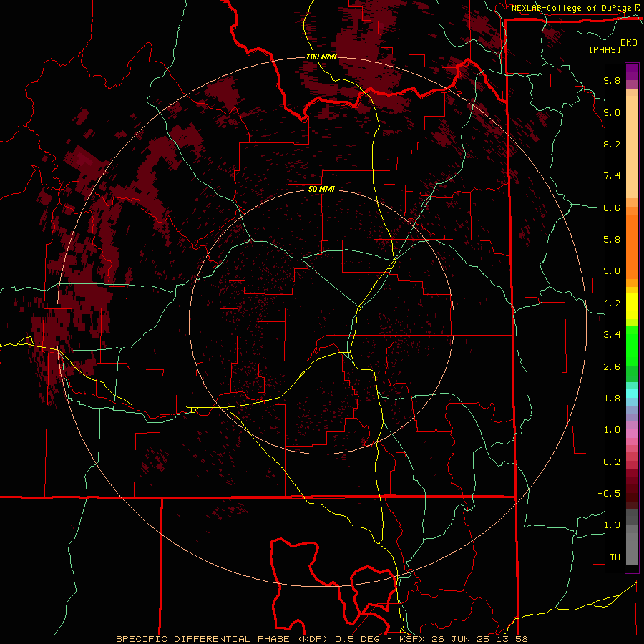This screenshot has height=644, width=644.
Task: Click the -0.5 legend value
Action: (x=609, y=494)
